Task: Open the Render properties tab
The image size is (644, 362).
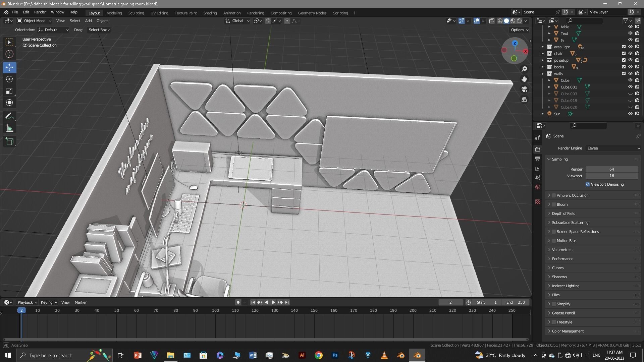Action: pos(538,149)
